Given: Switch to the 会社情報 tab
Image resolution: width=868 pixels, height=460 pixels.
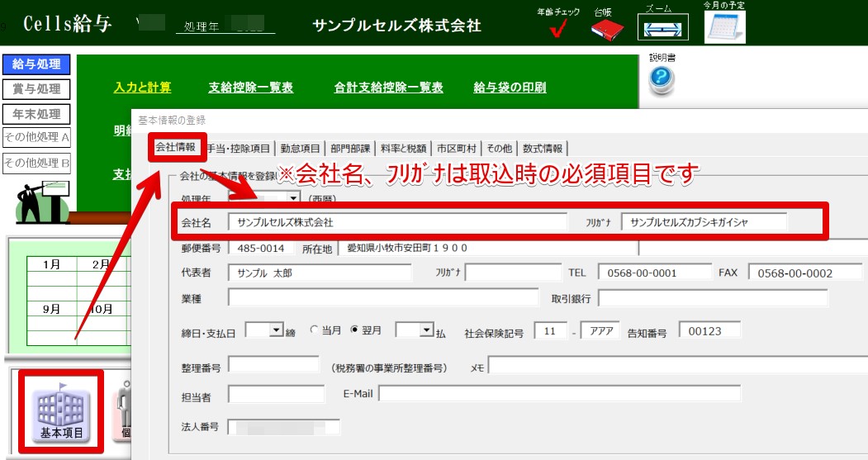Looking at the screenshot, I should pyautogui.click(x=176, y=147).
